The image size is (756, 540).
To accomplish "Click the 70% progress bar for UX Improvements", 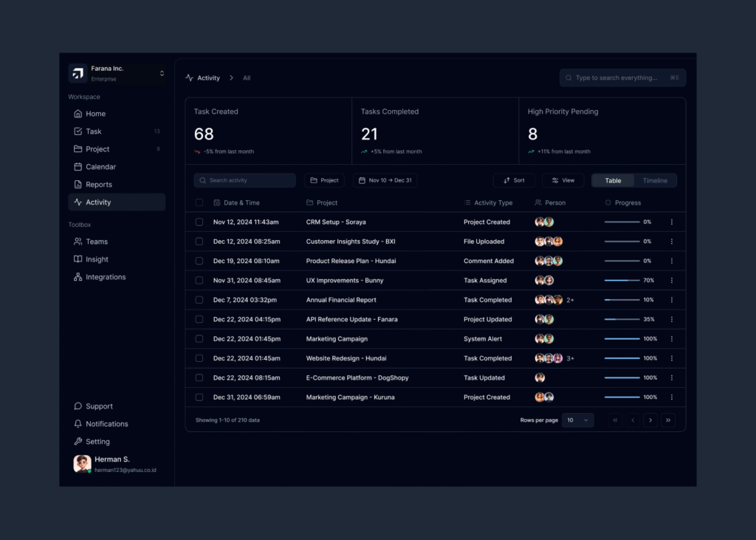I will [x=622, y=281].
